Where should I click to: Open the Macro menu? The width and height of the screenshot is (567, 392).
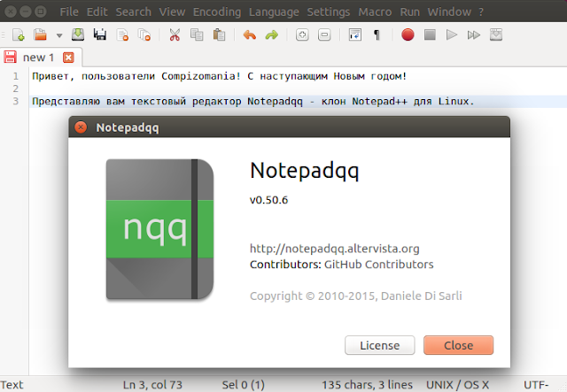[x=375, y=12]
